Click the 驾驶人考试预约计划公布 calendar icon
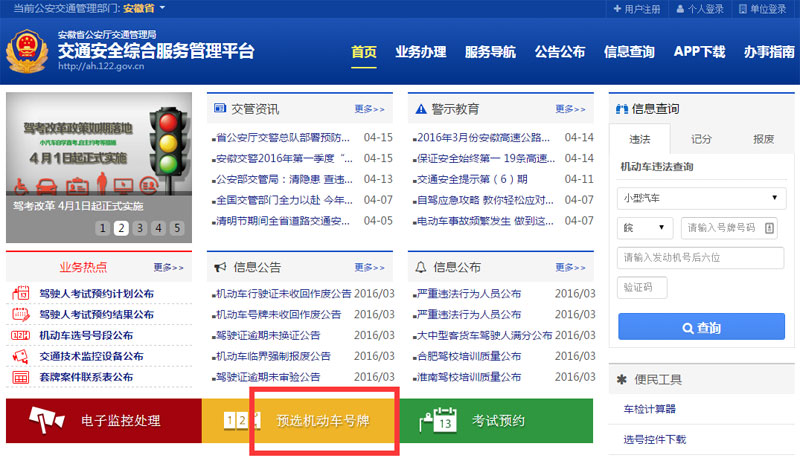Screen dimensions: 800x458 point(20,293)
